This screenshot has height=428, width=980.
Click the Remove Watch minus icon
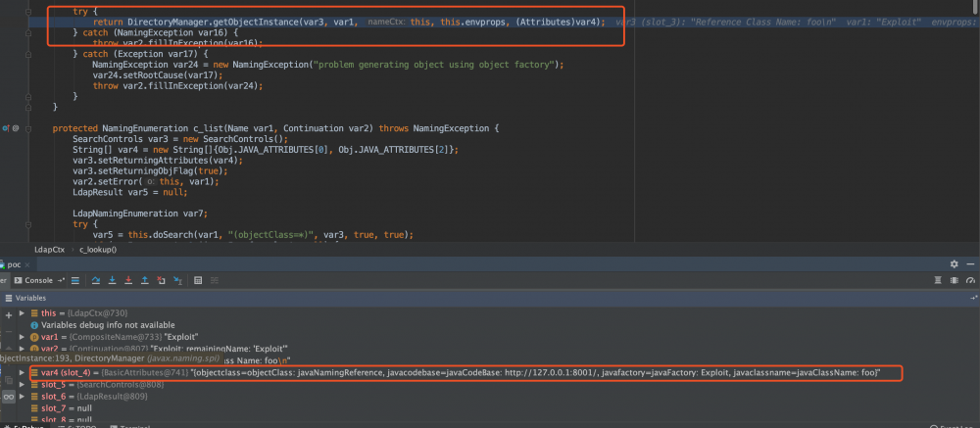click(x=9, y=331)
